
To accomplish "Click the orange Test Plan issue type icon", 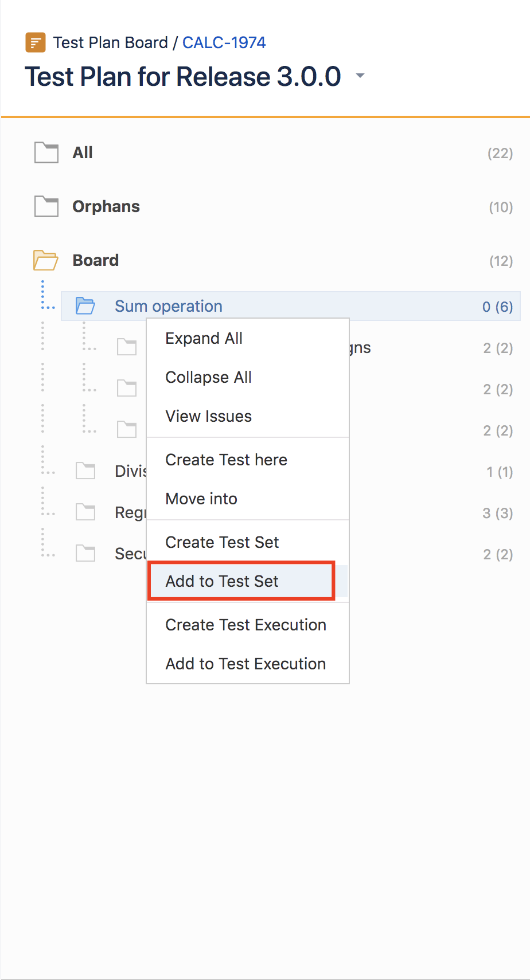I will coord(36,42).
